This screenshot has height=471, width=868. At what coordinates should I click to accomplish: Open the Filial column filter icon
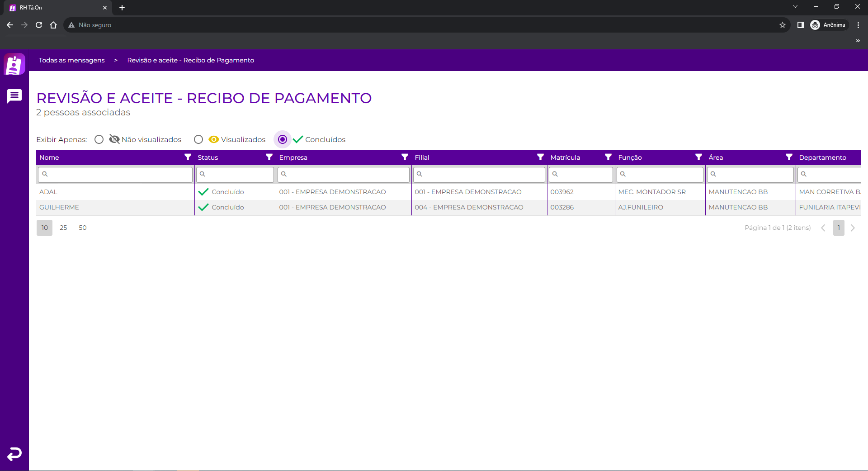pyautogui.click(x=540, y=157)
